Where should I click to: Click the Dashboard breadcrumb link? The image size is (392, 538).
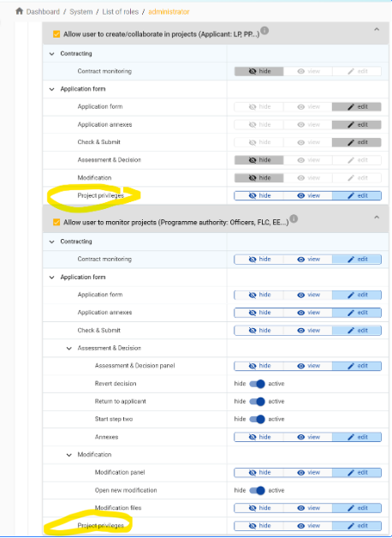43,12
